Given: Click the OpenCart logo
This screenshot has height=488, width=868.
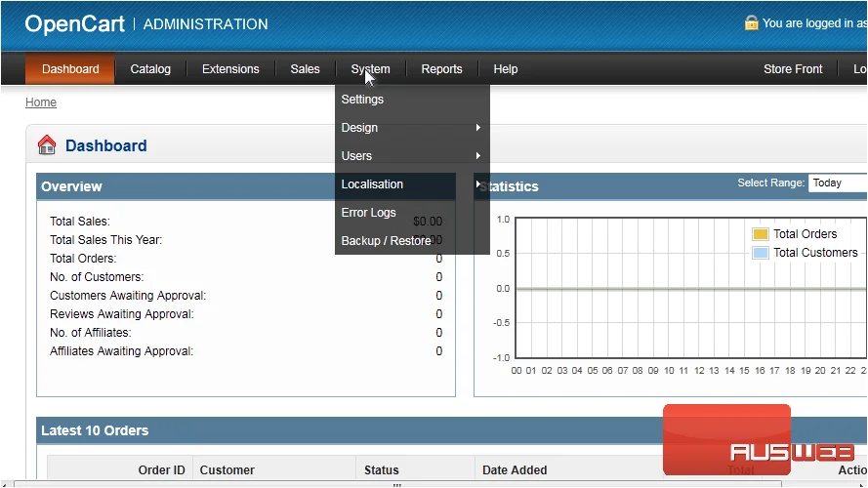Looking at the screenshot, I should click(75, 23).
